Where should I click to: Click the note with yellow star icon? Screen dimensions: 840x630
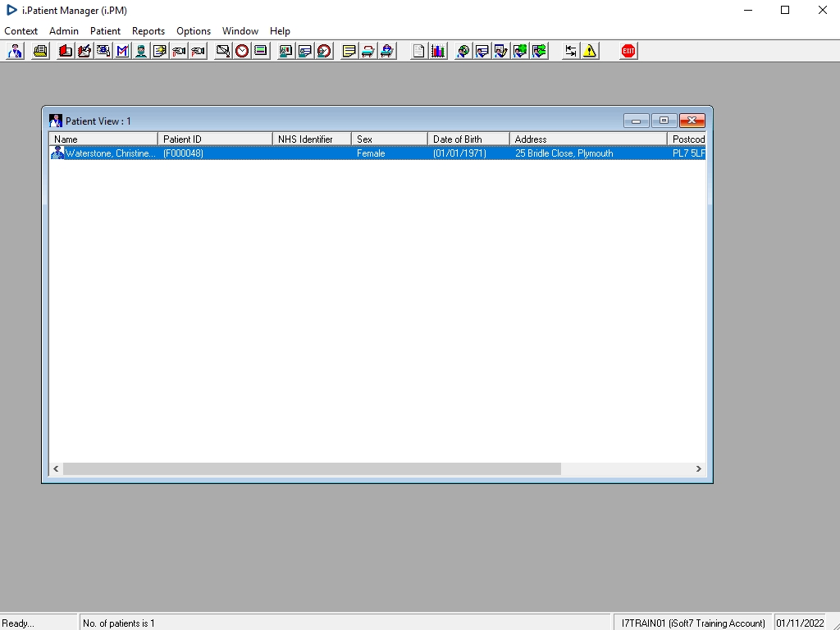[x=160, y=51]
